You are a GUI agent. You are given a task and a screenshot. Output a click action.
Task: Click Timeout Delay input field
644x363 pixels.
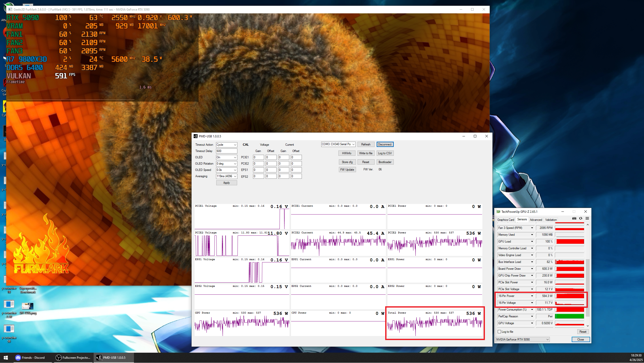pos(226,151)
